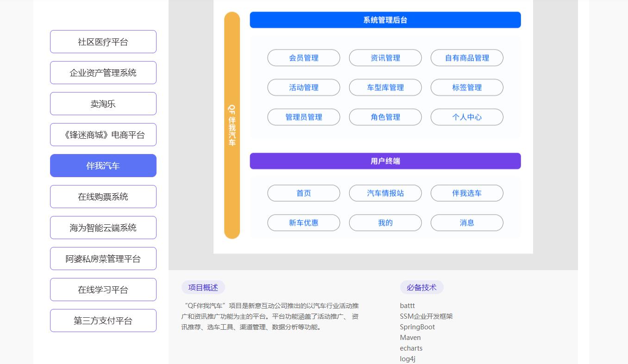This screenshot has width=628, height=364.
Task: Open the 在线购票系统 project
Action: point(103,197)
